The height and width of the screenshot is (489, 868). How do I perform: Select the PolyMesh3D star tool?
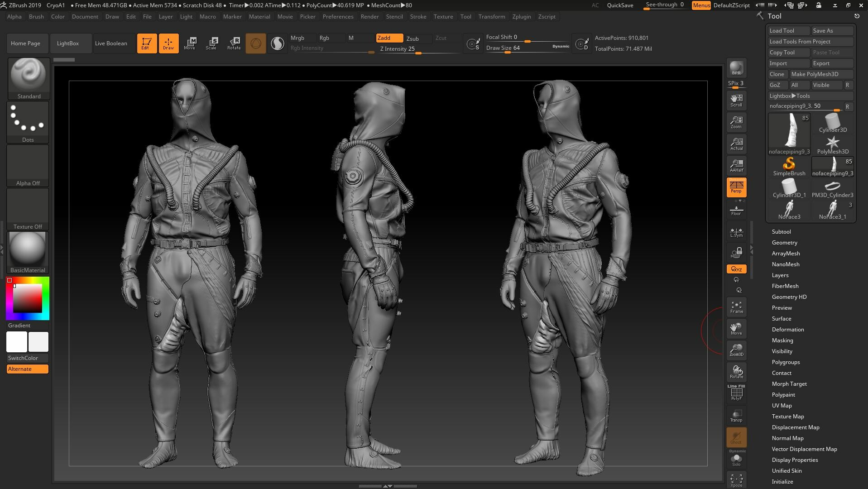click(833, 145)
